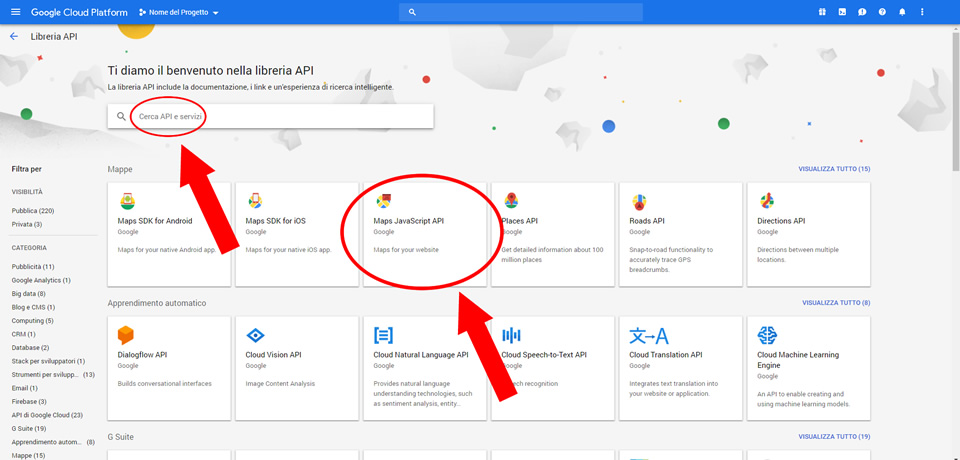960x460 pixels.
Task: Click the Cloud Vision API eye icon
Action: coord(255,335)
